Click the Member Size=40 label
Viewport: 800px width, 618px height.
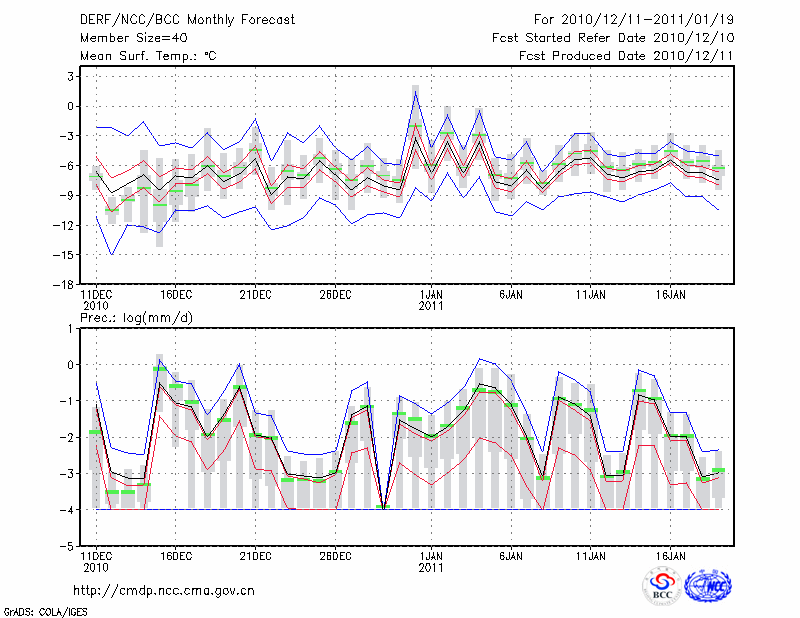tap(127, 38)
